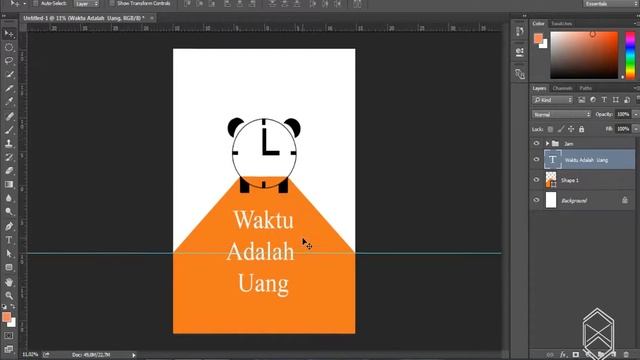The image size is (640, 360).
Task: Open the History panel icon
Action: 520,31
